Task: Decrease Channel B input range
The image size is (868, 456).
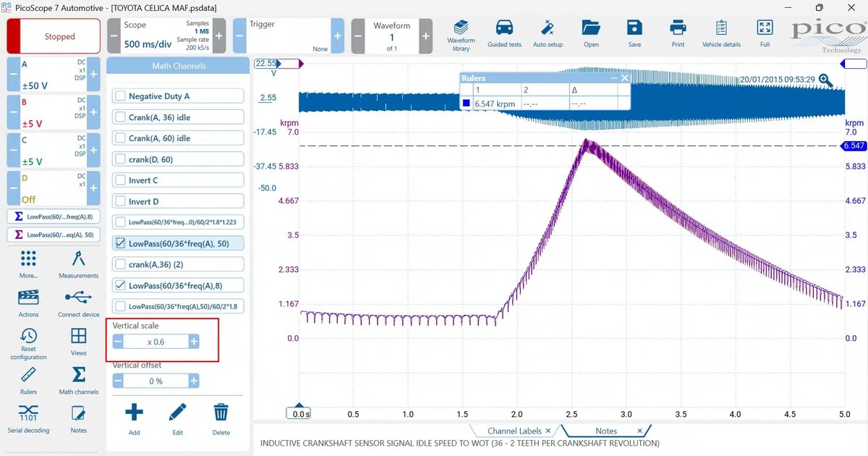Action: [13, 111]
